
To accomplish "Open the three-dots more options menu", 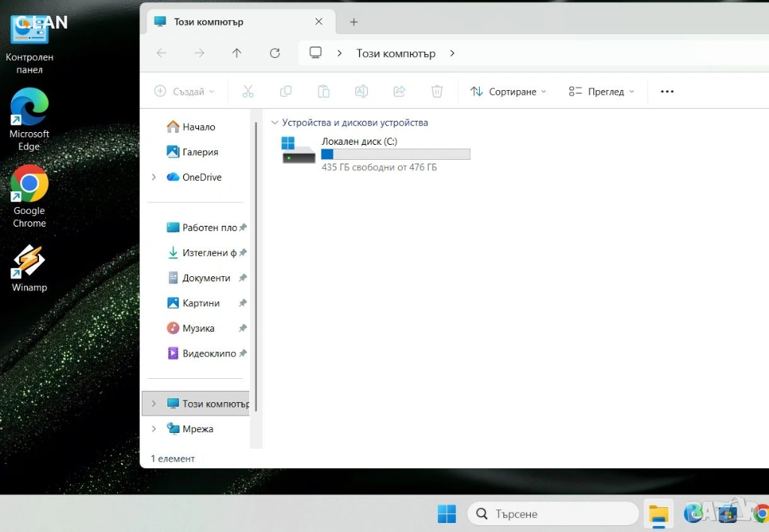I will pyautogui.click(x=667, y=92).
